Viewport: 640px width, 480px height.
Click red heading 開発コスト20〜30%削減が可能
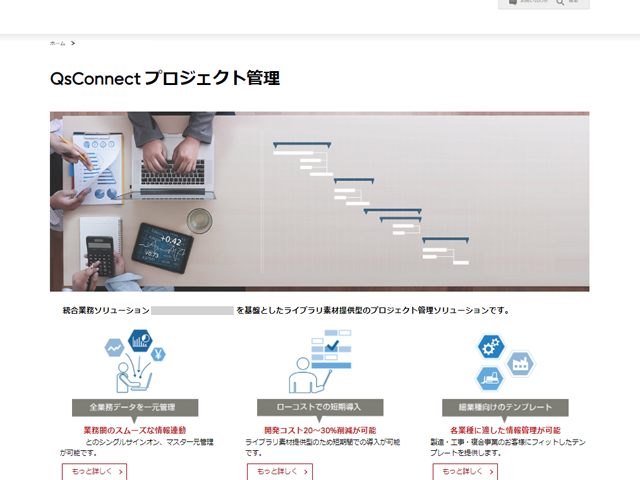pos(320,430)
